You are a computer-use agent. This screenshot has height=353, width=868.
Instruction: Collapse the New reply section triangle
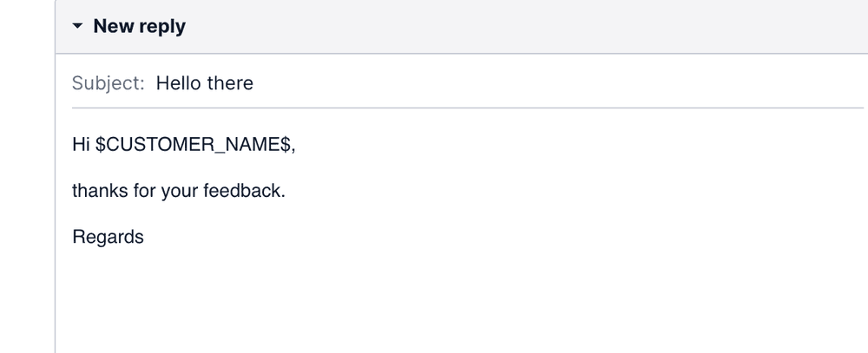77,27
